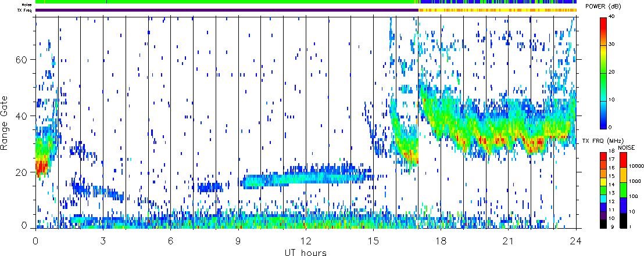Pick the red top of POWER color bar
644x256 pixels.
[603, 24]
